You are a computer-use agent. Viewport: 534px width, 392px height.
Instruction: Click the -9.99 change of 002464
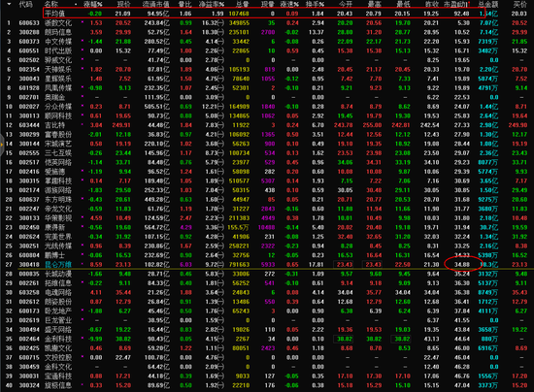click(x=95, y=339)
